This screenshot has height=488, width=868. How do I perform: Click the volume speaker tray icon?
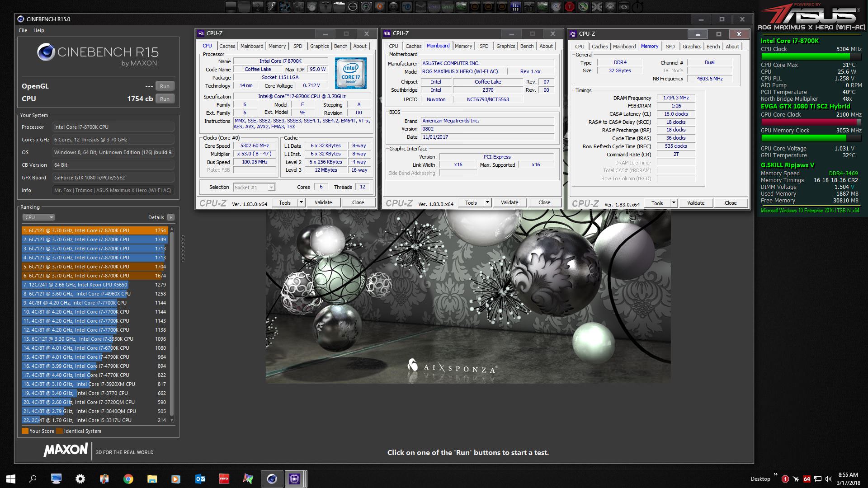coord(828,479)
